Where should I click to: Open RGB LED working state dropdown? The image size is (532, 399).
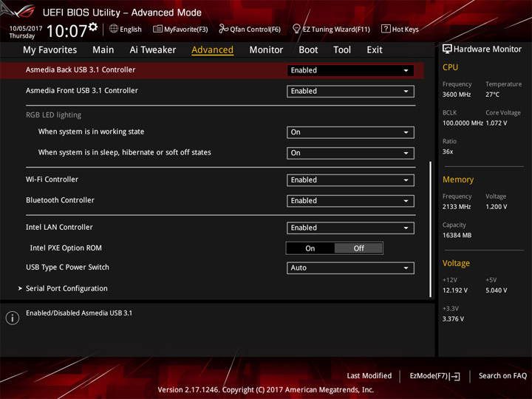click(350, 132)
